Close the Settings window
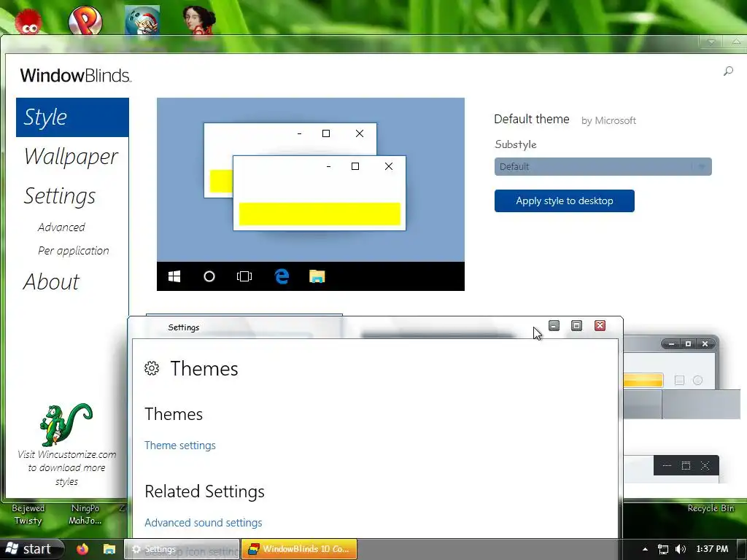747x560 pixels. 600,326
